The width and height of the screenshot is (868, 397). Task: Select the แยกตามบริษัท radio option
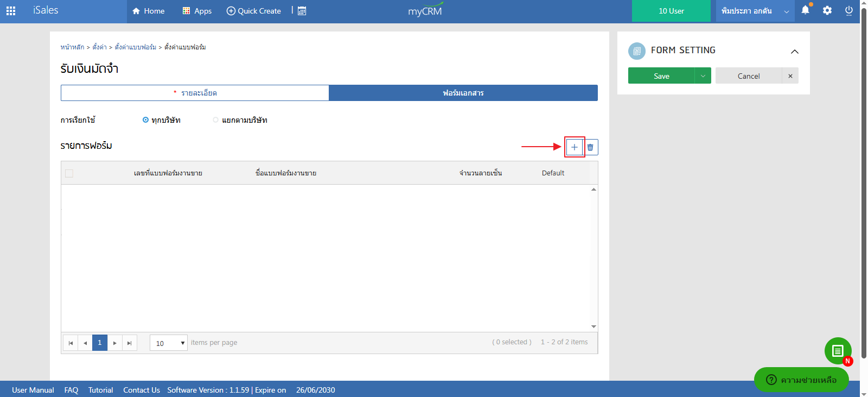216,120
